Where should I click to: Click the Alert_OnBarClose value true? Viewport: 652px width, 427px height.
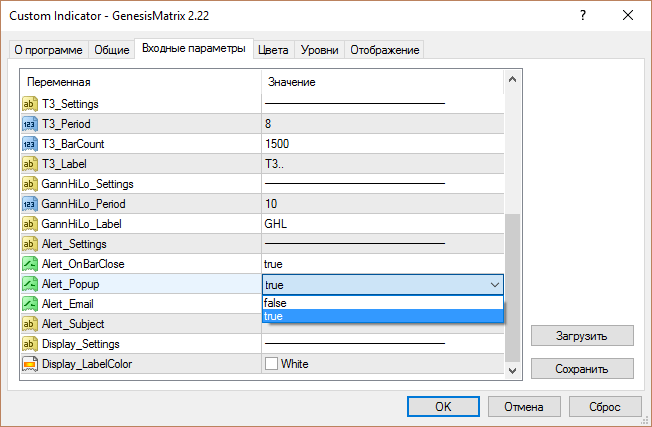pyautogui.click(x=273, y=264)
